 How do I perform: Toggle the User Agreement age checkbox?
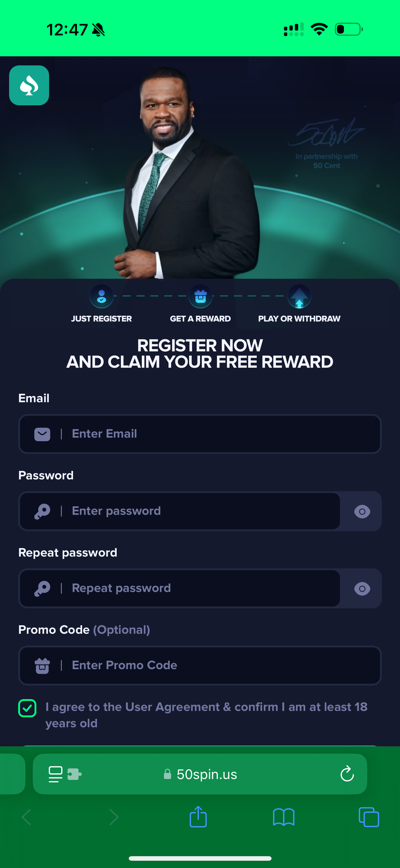point(27,708)
